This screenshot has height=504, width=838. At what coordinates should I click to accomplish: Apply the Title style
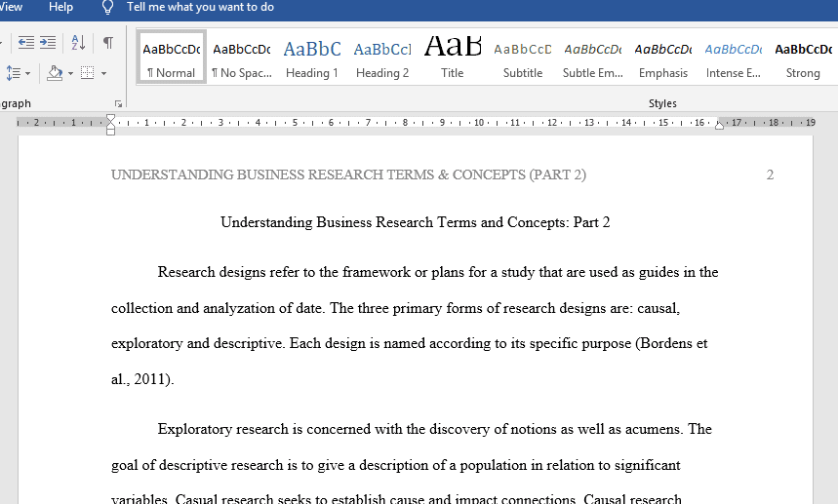pyautogui.click(x=452, y=58)
